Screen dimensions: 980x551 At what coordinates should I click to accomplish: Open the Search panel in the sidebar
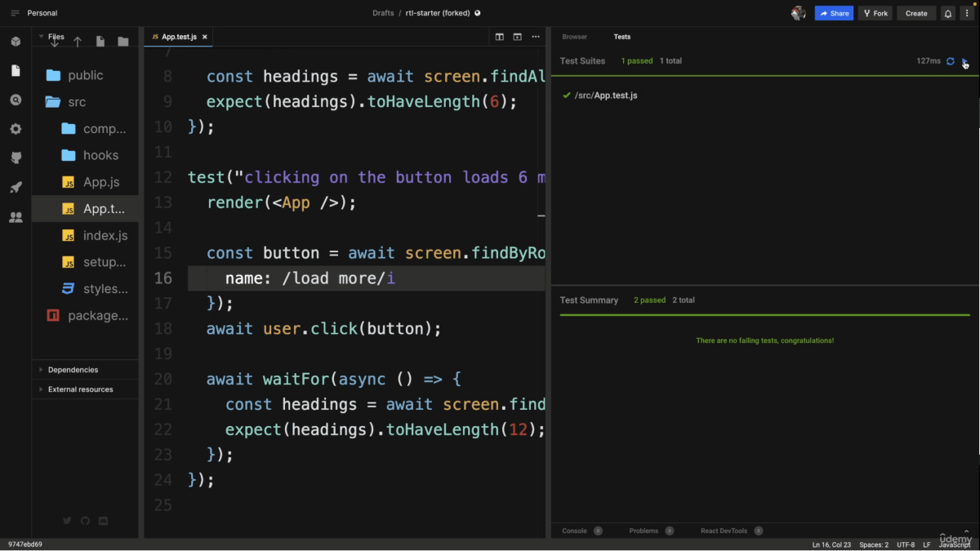[16, 100]
